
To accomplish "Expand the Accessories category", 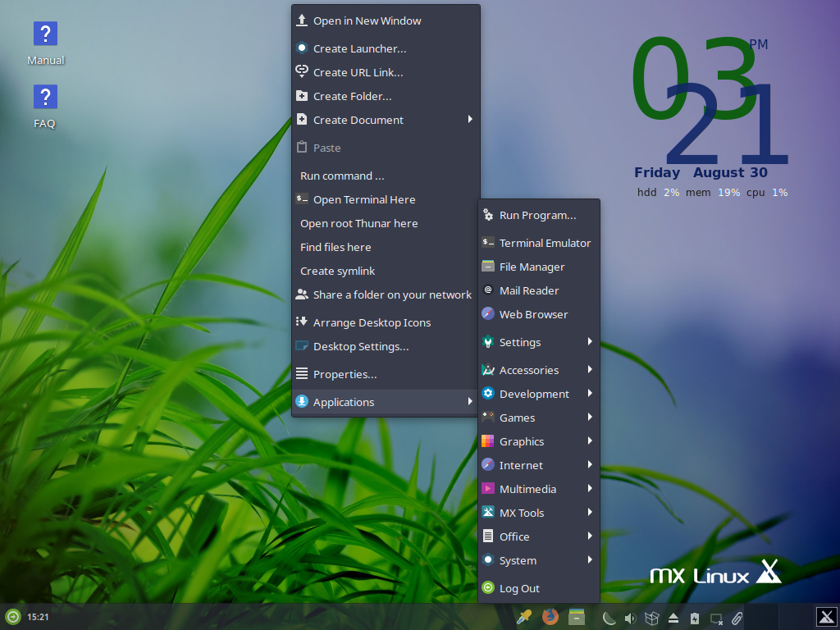I will [539, 370].
